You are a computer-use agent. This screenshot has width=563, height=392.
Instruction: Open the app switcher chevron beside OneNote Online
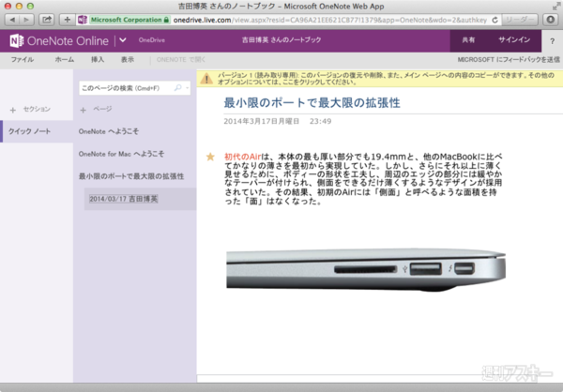(123, 40)
